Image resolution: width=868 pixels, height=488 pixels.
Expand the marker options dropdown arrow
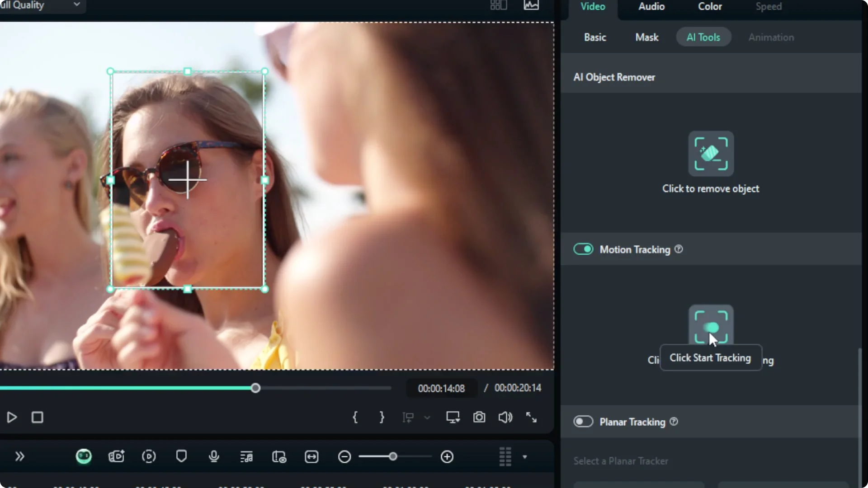(427, 418)
